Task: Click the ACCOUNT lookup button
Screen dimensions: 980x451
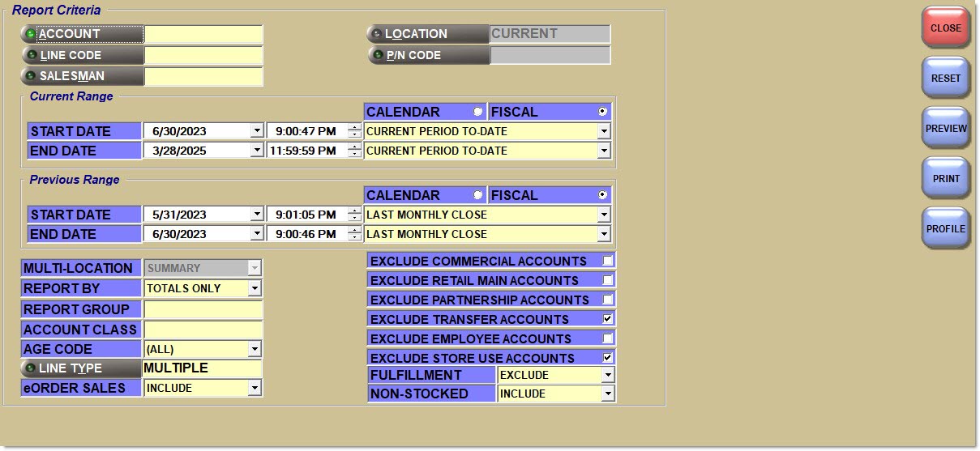Action: 83,34
